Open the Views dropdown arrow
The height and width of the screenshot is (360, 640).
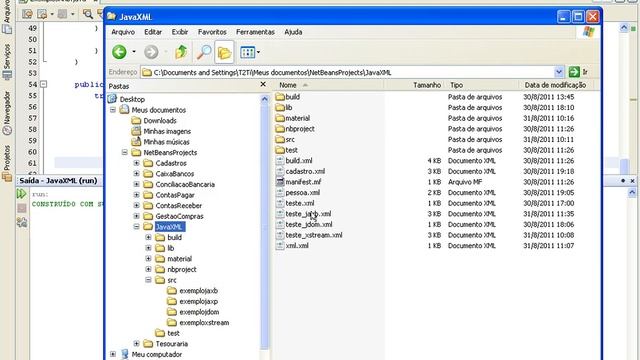click(x=258, y=52)
